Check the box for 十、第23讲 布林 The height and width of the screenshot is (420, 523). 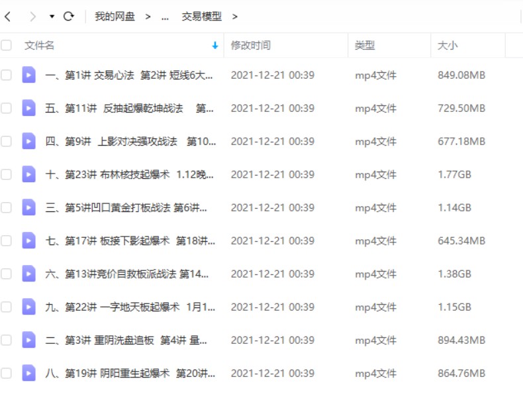click(6, 174)
